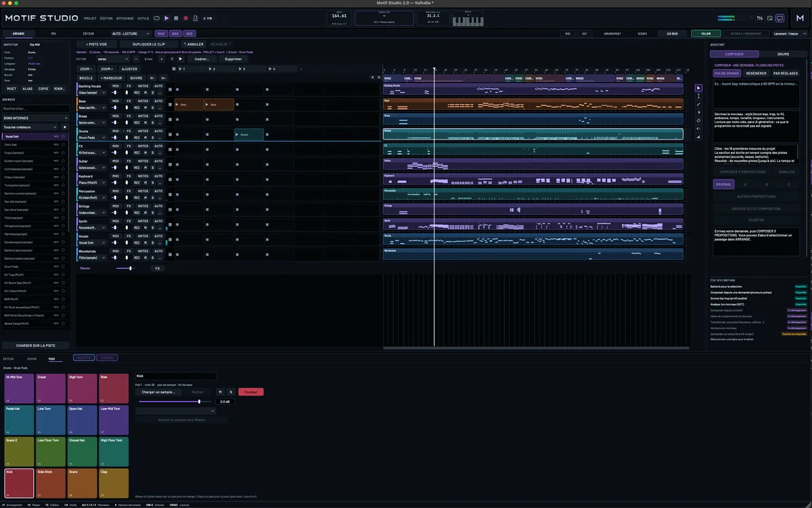This screenshot has height=508, width=812.
Task: Switch to the MIX tab
Action: 53,33
